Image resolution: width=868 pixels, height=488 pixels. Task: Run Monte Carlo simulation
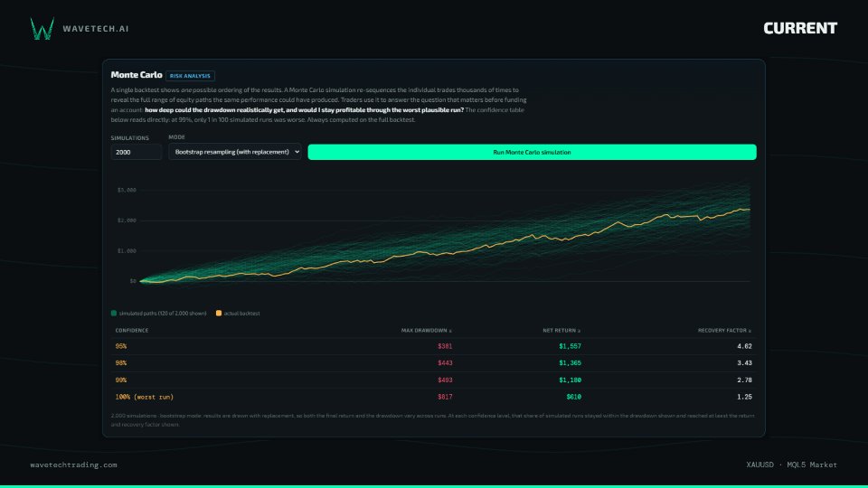[532, 152]
